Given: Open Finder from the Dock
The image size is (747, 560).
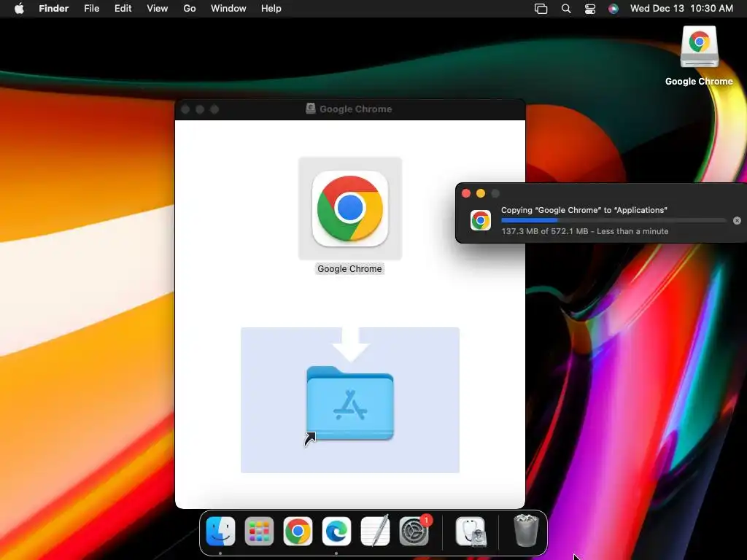Looking at the screenshot, I should pyautogui.click(x=220, y=531).
